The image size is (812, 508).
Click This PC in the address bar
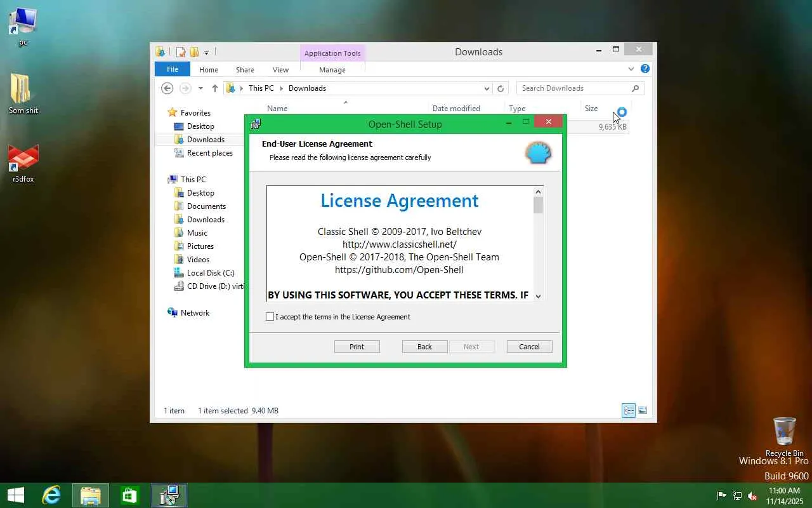(x=261, y=88)
